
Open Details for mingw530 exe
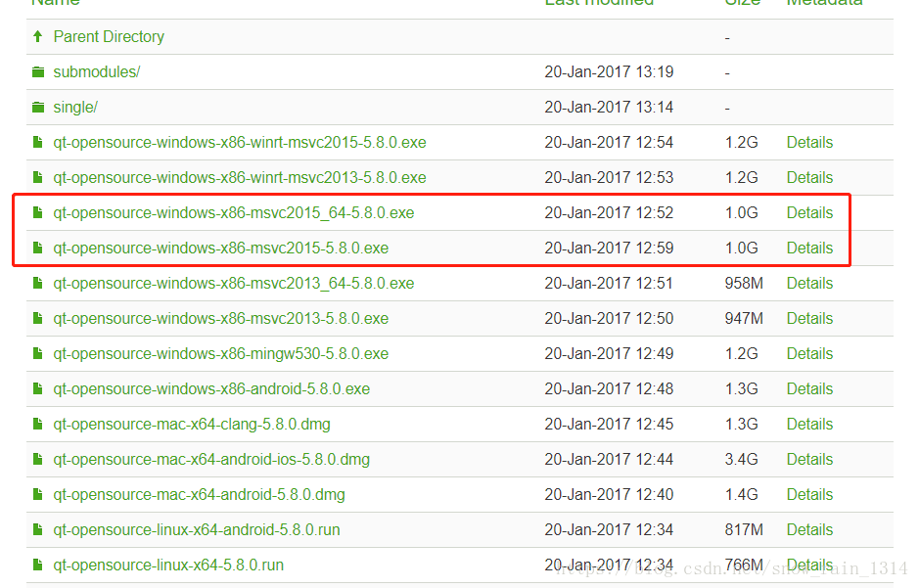point(809,354)
